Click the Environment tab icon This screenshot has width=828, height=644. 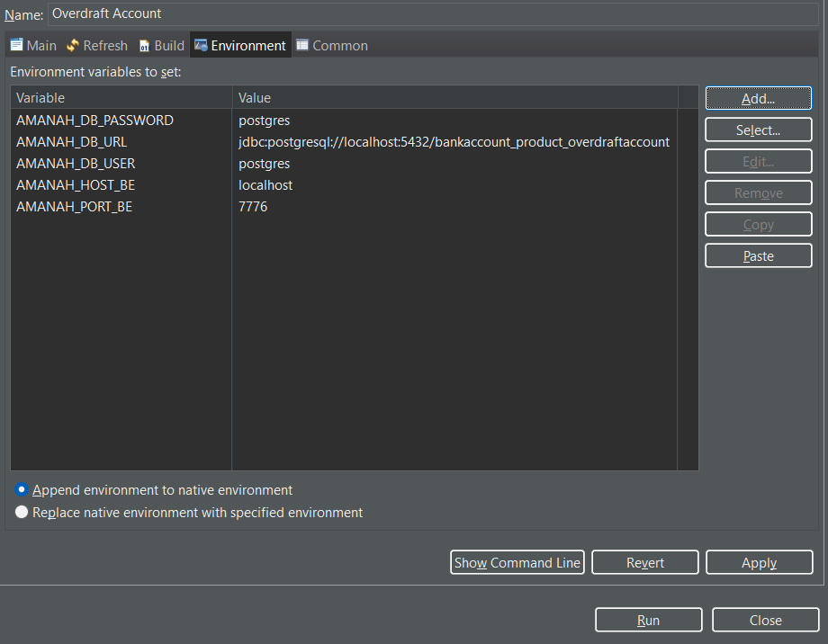[x=201, y=45]
